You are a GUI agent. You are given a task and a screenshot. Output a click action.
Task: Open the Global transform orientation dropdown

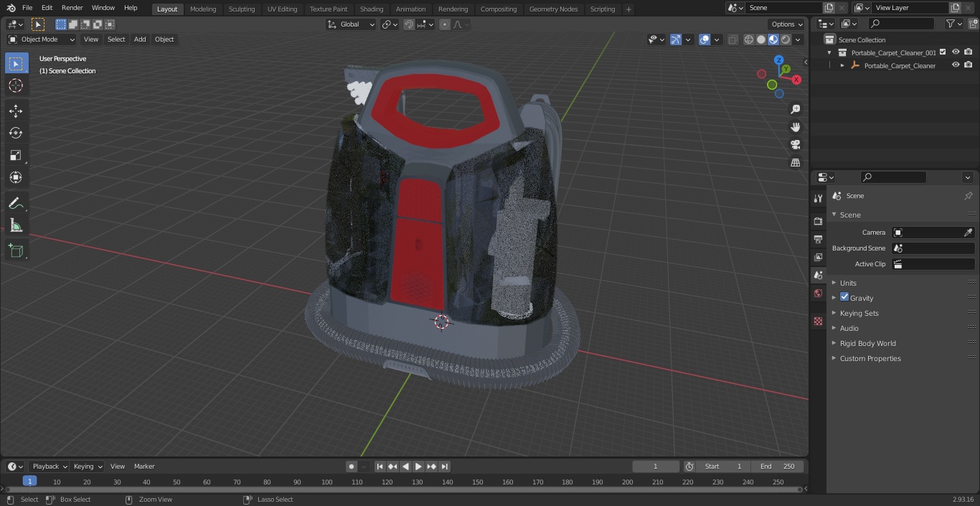tap(351, 24)
